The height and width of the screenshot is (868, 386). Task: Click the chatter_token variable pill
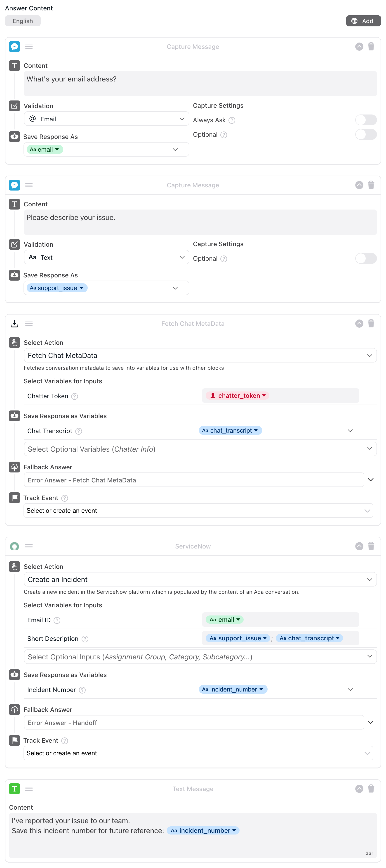(x=239, y=396)
